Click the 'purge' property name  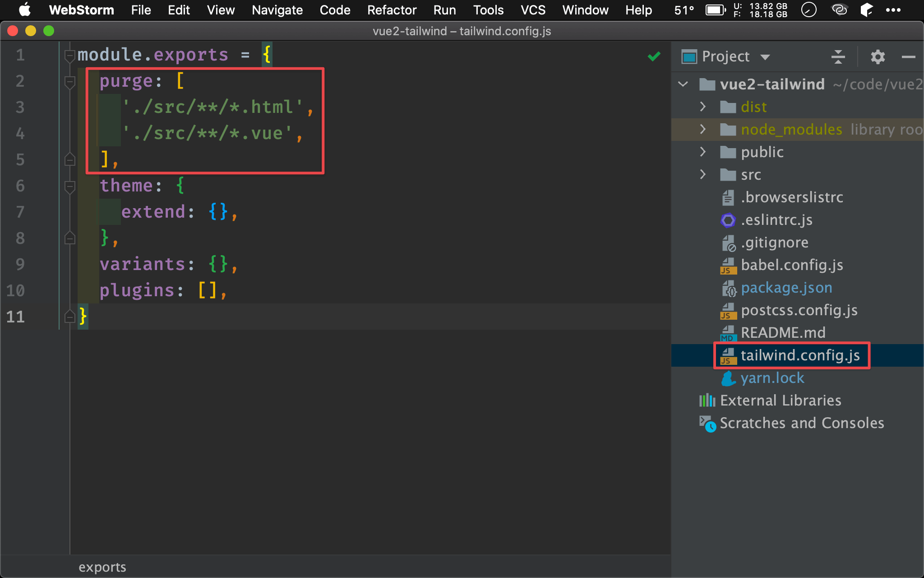pyautogui.click(x=126, y=81)
